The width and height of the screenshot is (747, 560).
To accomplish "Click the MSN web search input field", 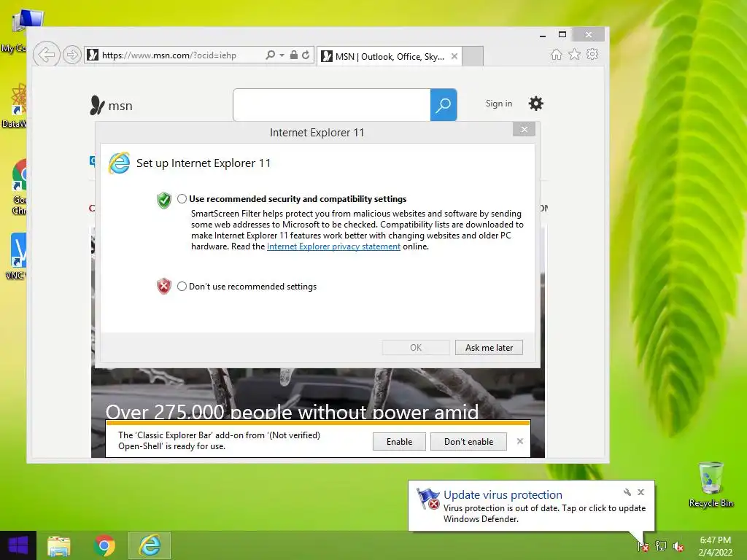I will [x=332, y=105].
